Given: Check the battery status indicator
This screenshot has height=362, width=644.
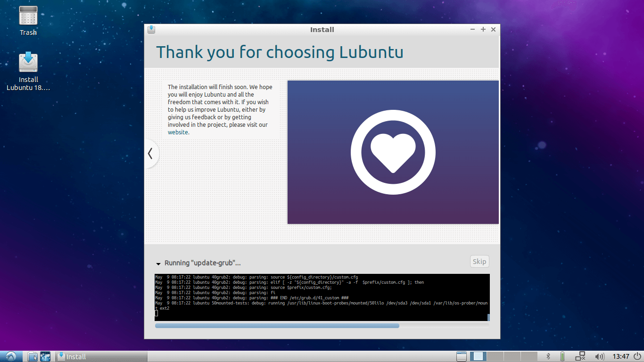Looking at the screenshot, I should tap(562, 356).
